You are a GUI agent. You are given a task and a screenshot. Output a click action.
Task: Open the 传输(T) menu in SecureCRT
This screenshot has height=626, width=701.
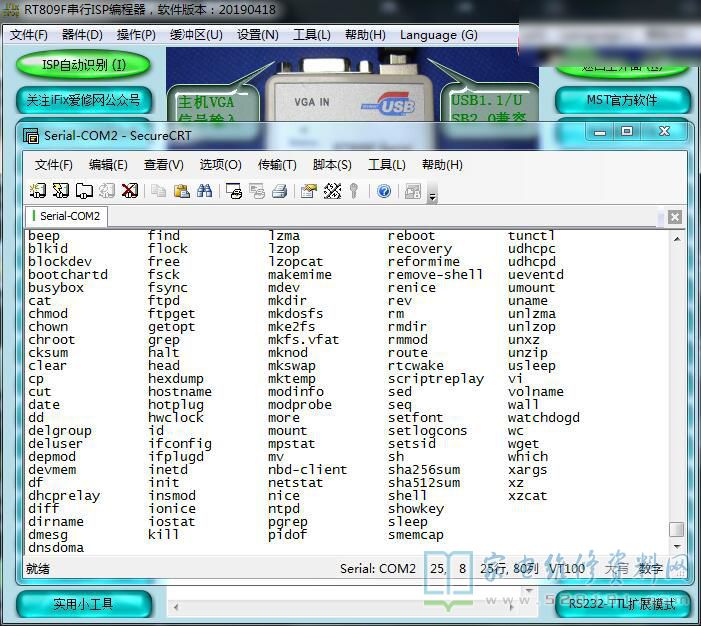tap(277, 165)
